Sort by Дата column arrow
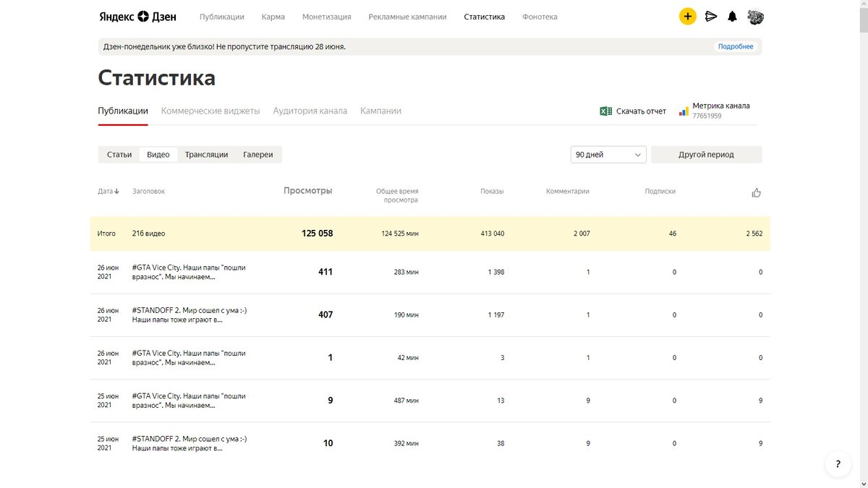868x488 pixels. point(116,192)
